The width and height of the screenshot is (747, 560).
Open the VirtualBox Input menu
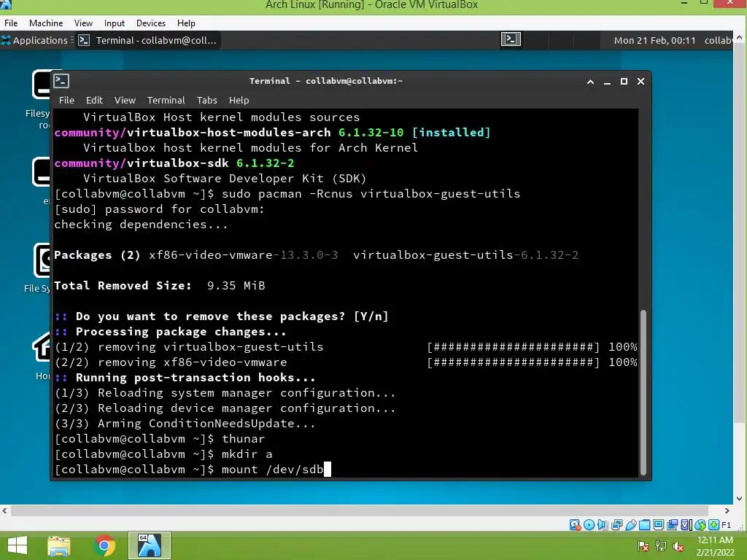pos(115,23)
